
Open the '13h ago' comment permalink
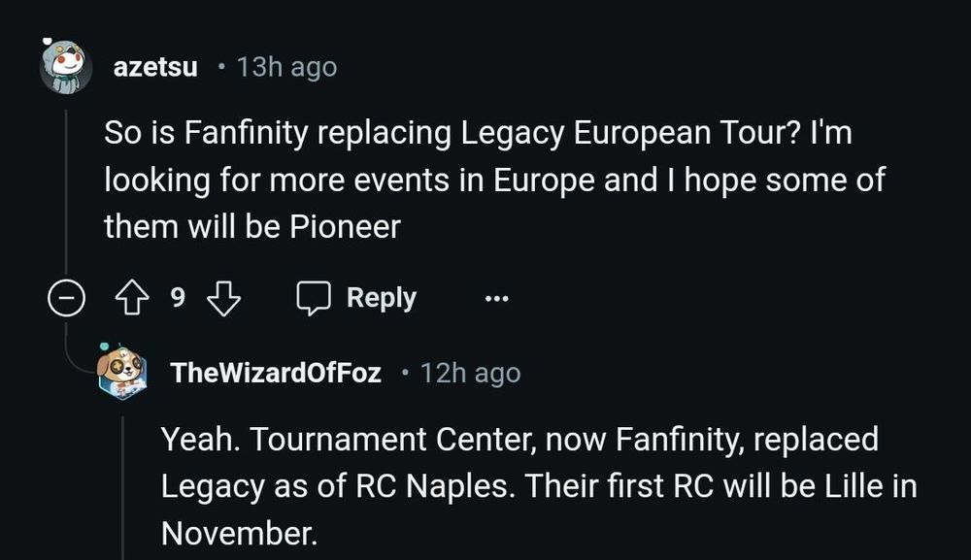[x=285, y=68]
